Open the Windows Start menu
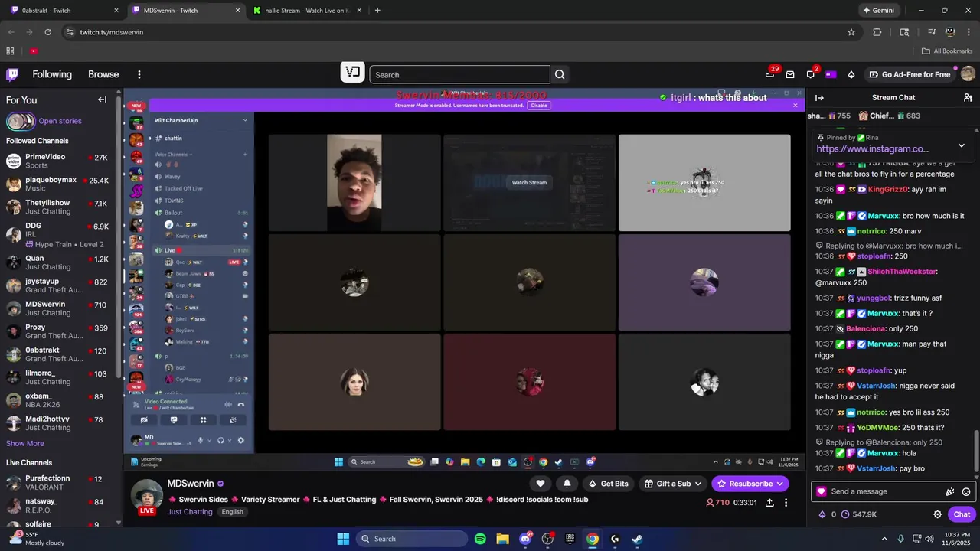The image size is (980, 551). (x=343, y=539)
